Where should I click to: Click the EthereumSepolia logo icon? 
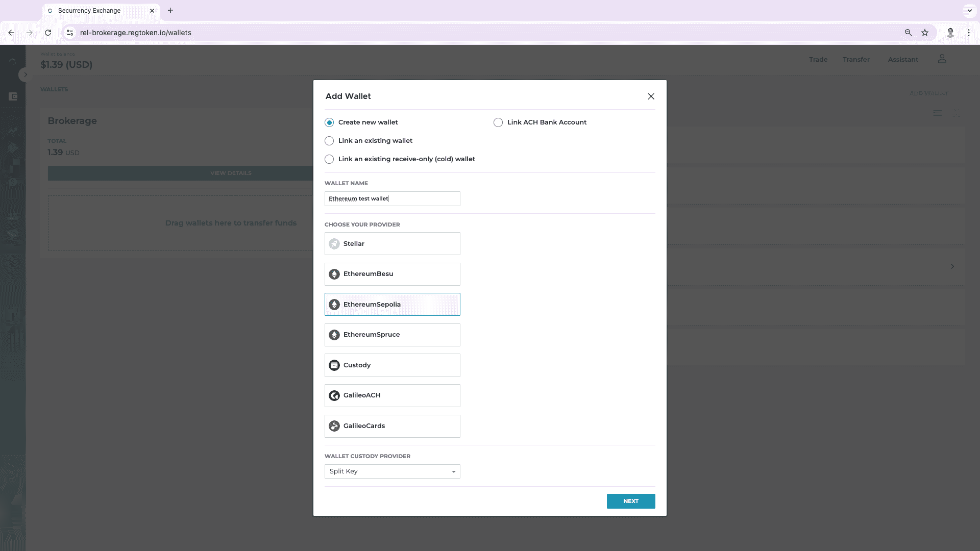click(x=334, y=305)
